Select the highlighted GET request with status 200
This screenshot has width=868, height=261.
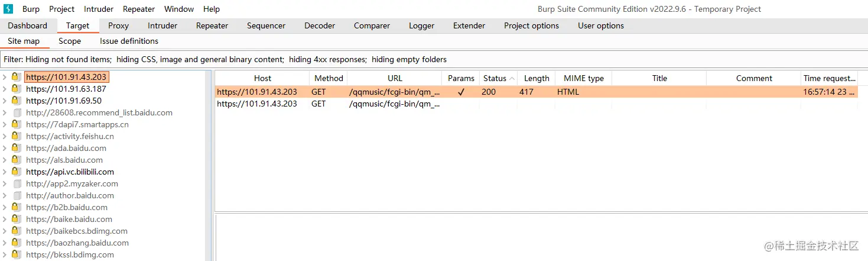pyautogui.click(x=537, y=92)
